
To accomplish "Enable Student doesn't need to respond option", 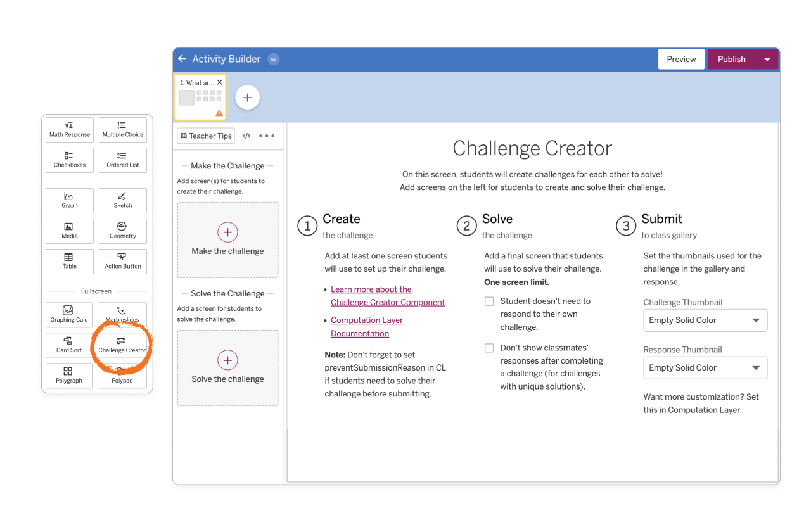I will click(x=489, y=301).
